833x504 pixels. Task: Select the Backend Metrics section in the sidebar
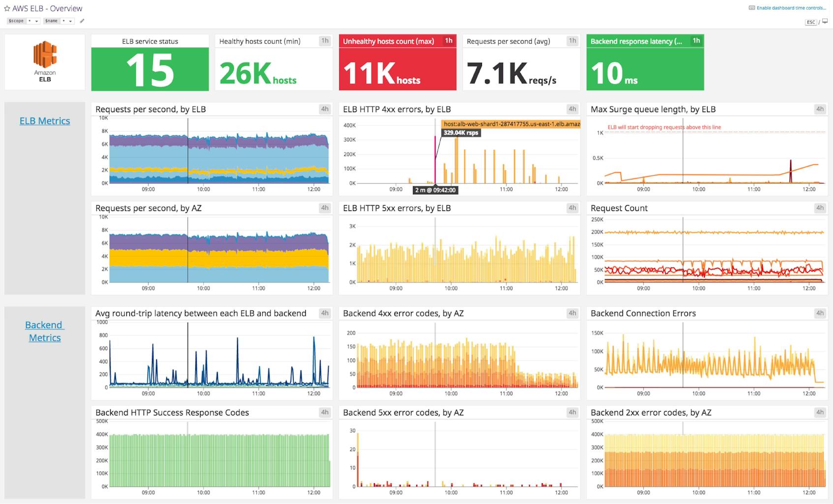click(x=45, y=331)
